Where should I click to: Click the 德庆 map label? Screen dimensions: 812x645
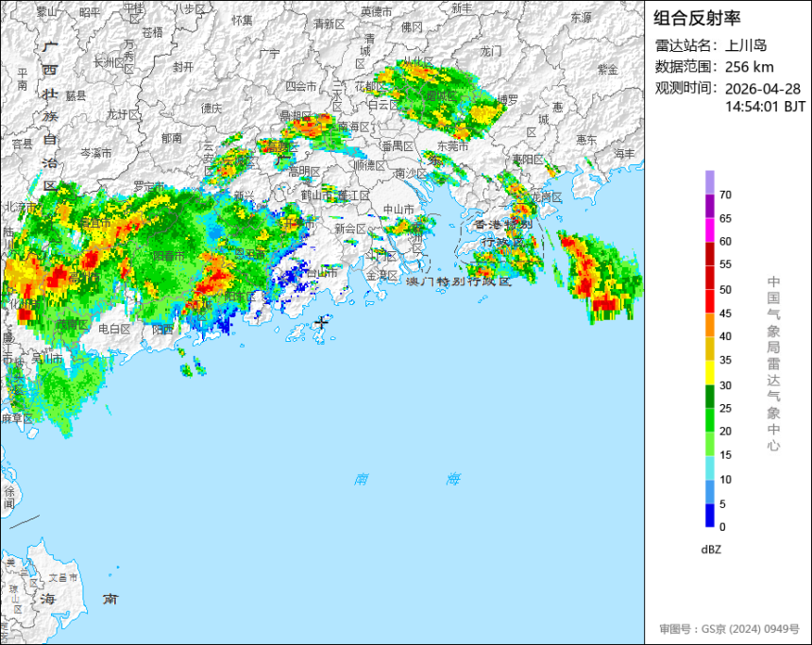tap(211, 109)
